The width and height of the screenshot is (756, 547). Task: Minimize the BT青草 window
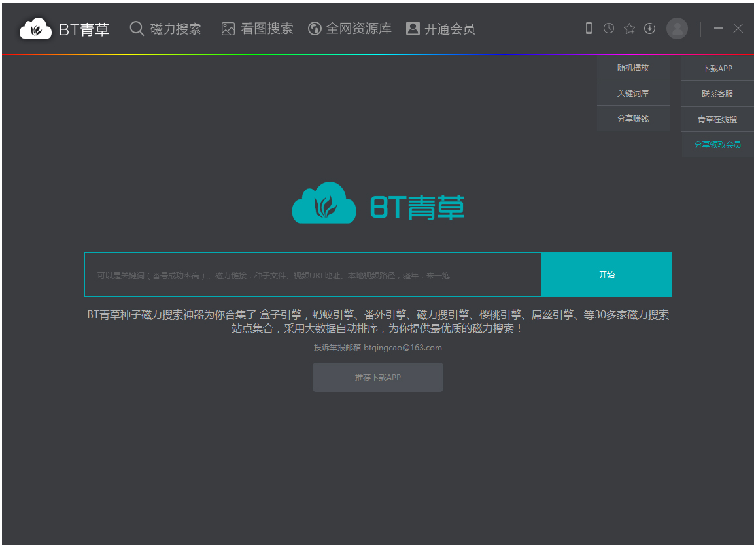718,29
